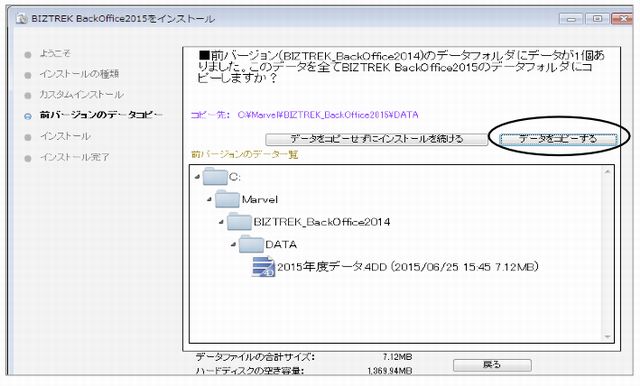Collapse the Marvel folder node

(x=209, y=200)
